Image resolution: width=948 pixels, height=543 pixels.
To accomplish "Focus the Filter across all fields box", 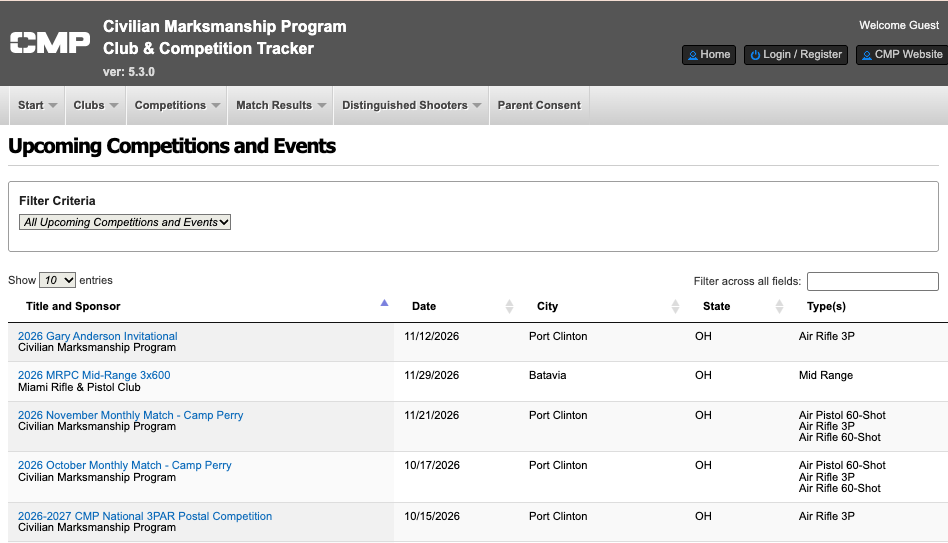I will (872, 281).
